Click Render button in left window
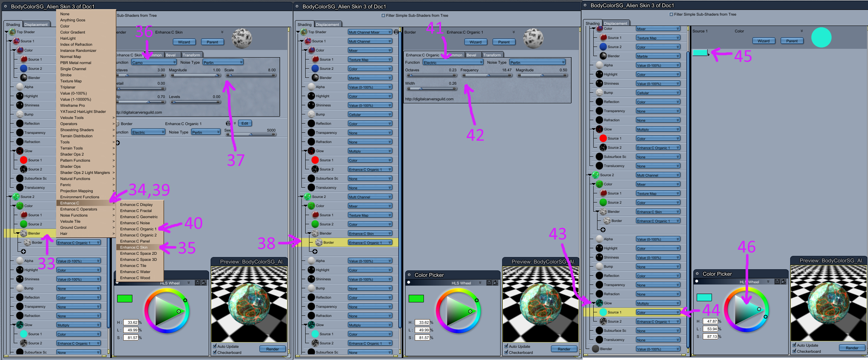This screenshot has width=868, height=360. [x=272, y=349]
